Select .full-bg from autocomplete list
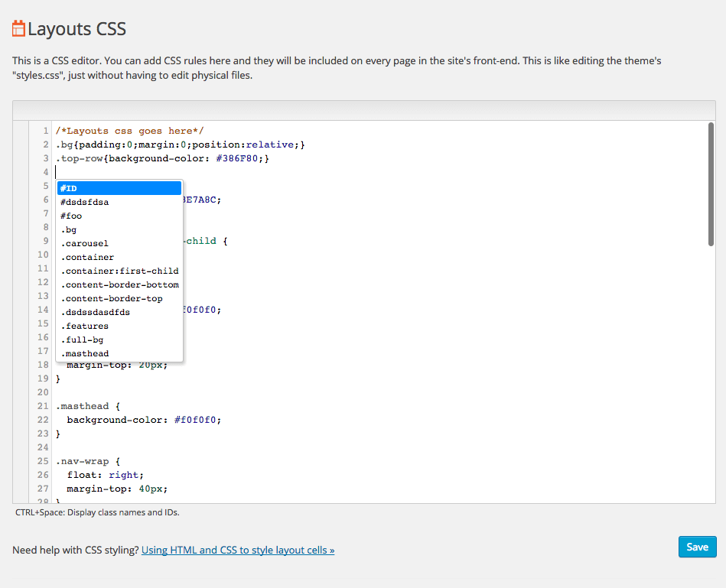726x588 pixels. [x=119, y=339]
